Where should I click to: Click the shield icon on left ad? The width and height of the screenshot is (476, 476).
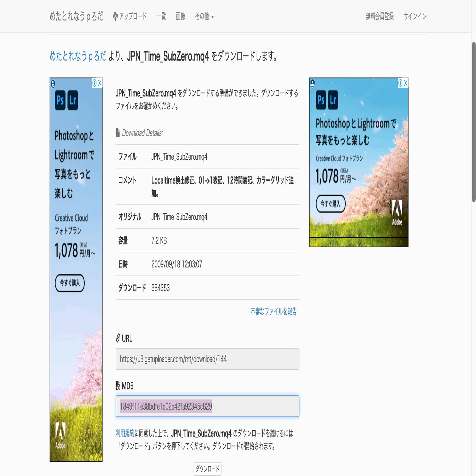click(x=53, y=84)
